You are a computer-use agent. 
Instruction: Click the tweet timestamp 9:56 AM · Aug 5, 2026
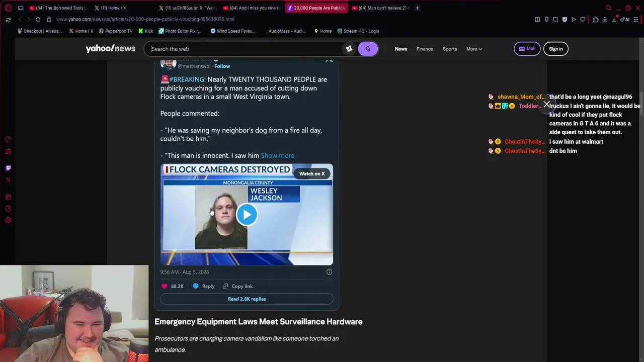tap(185, 272)
